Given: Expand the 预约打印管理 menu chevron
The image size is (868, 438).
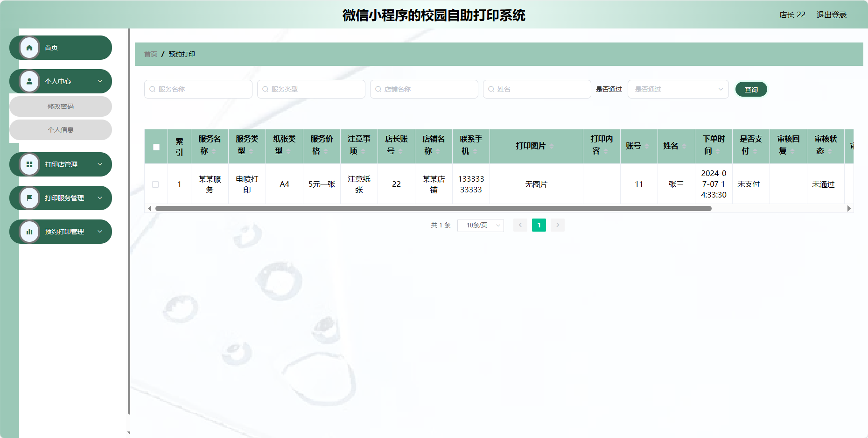Looking at the screenshot, I should click(100, 232).
